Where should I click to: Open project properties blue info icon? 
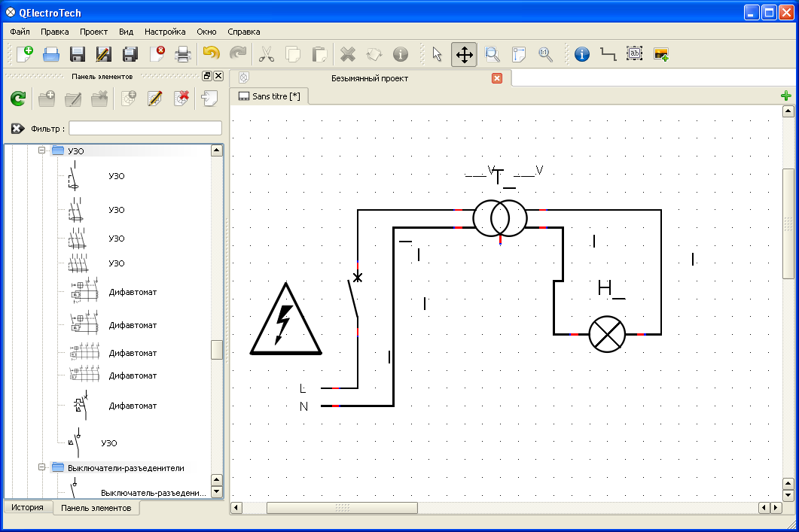tap(581, 54)
